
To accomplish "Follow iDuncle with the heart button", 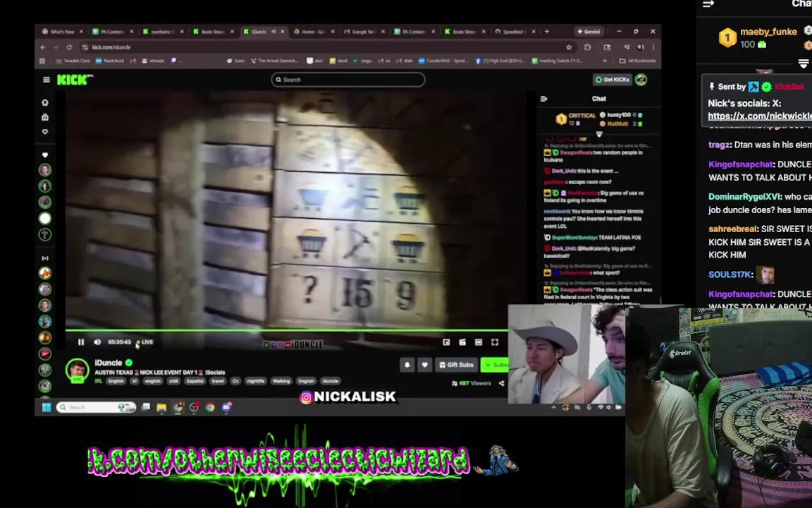I will [424, 365].
